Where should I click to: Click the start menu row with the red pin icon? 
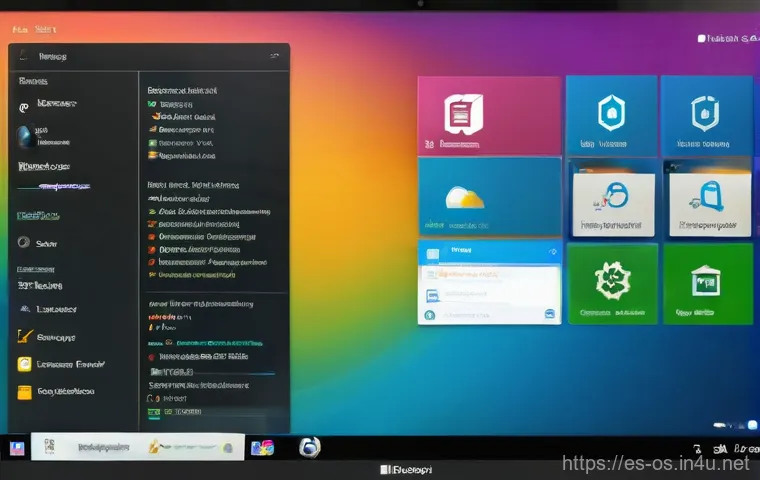pos(199,356)
